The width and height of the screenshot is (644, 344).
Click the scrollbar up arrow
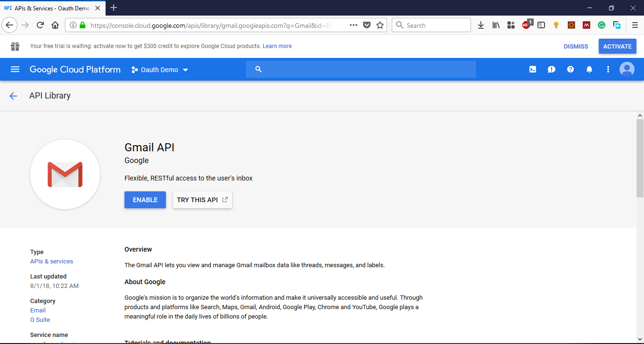coord(640,115)
